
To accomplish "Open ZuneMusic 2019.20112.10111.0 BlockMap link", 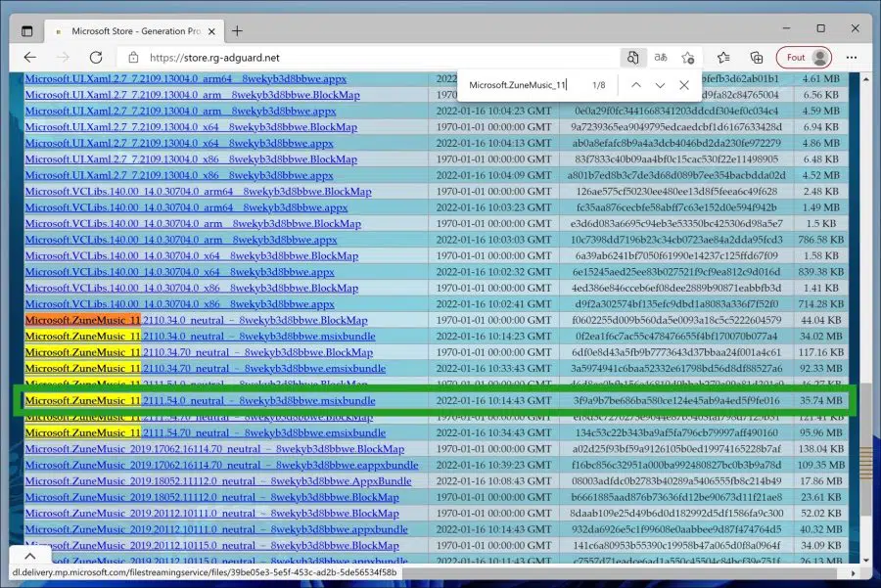I will (211, 514).
